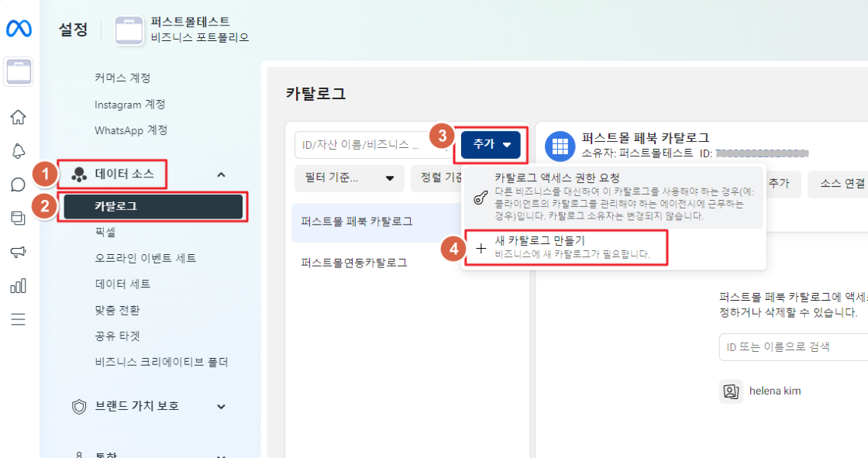
Task: Open Instagram 계정 settings page
Action: [130, 104]
